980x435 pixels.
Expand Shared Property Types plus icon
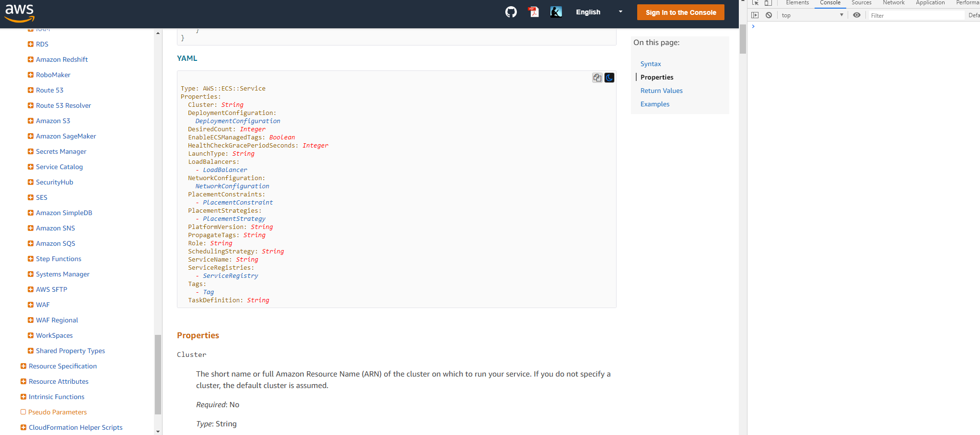pyautogui.click(x=31, y=351)
